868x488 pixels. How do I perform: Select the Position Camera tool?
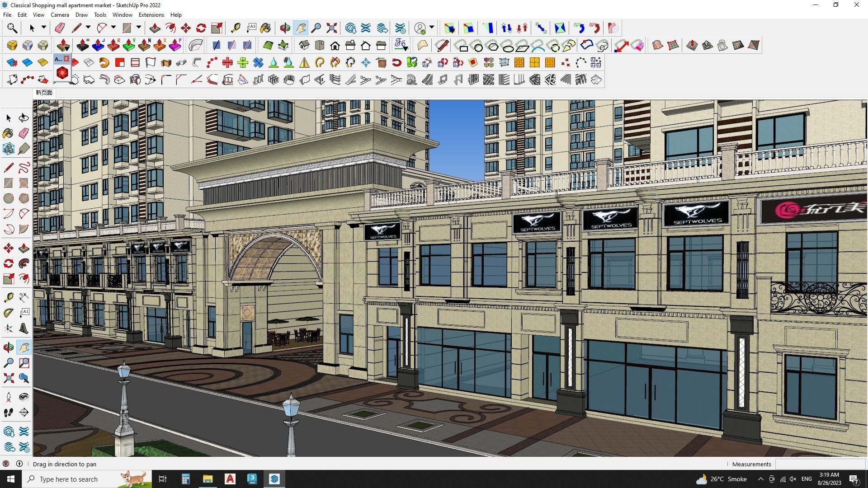tap(9, 397)
